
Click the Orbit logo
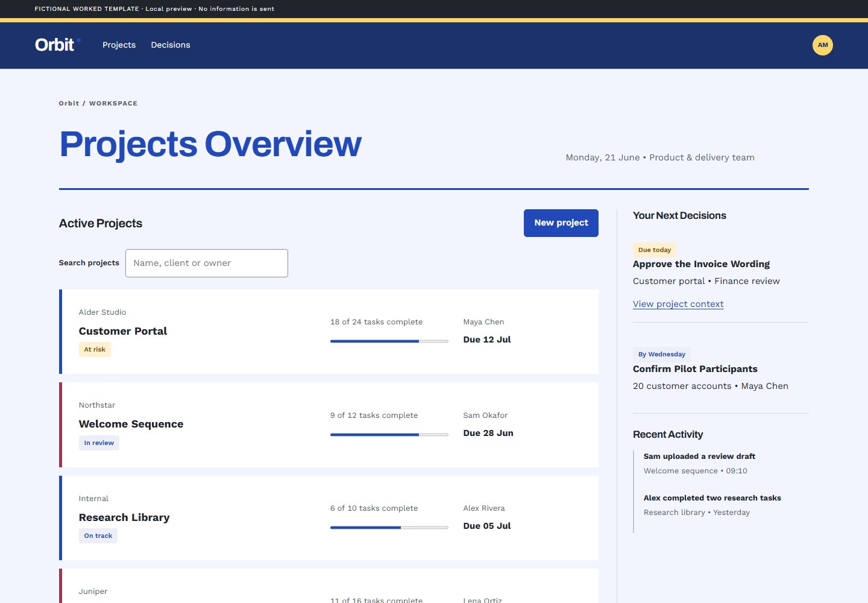tap(57, 45)
